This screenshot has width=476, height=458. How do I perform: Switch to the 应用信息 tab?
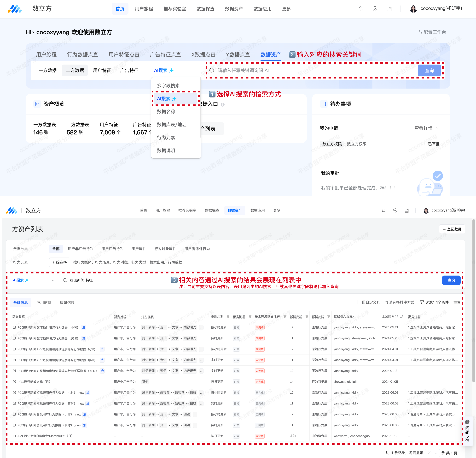44,302
